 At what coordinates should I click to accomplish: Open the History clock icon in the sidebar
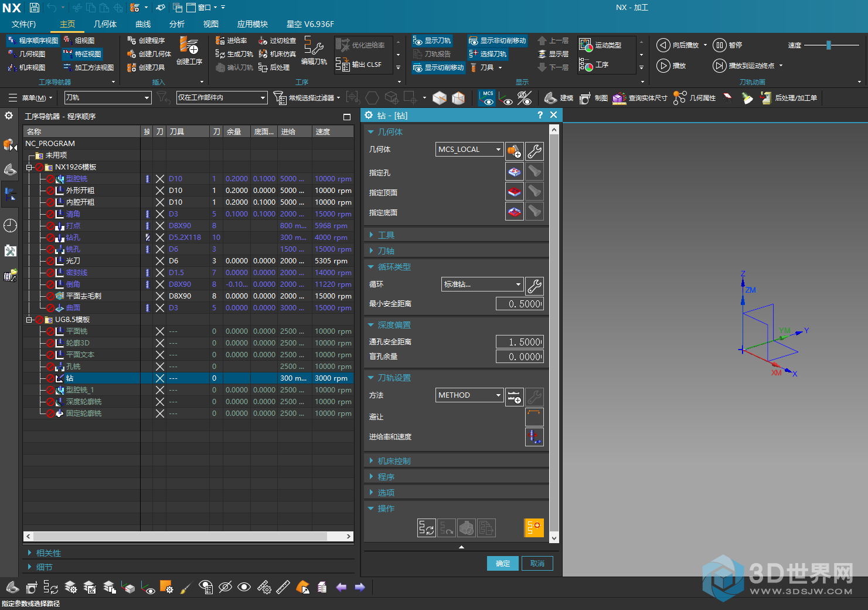tap(10, 225)
